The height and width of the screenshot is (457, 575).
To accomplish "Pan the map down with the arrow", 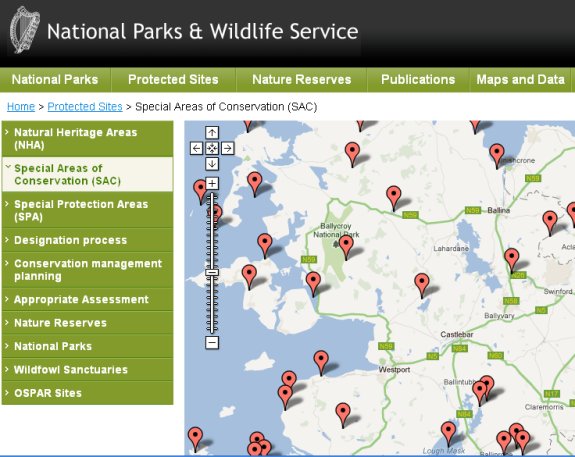I will pyautogui.click(x=212, y=164).
